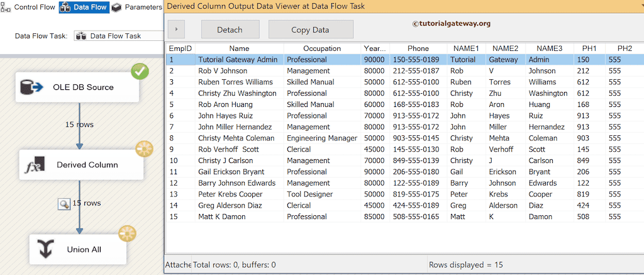Click the PH2 column header
Screen dimensions: 644x275
coord(625,48)
